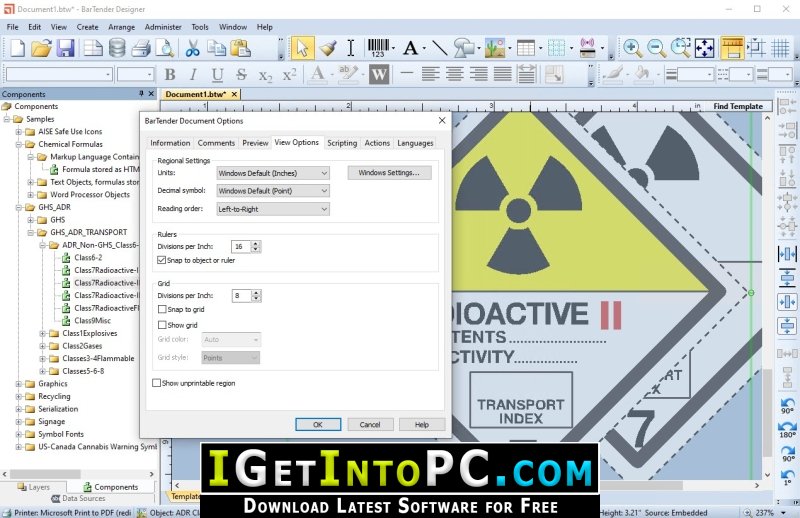Open database connection setup icon

117,48
